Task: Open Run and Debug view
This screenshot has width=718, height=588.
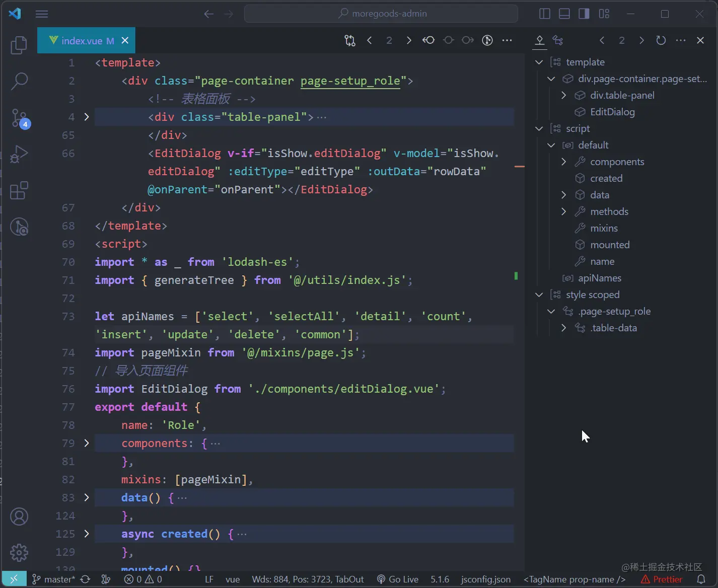Action: (x=19, y=154)
